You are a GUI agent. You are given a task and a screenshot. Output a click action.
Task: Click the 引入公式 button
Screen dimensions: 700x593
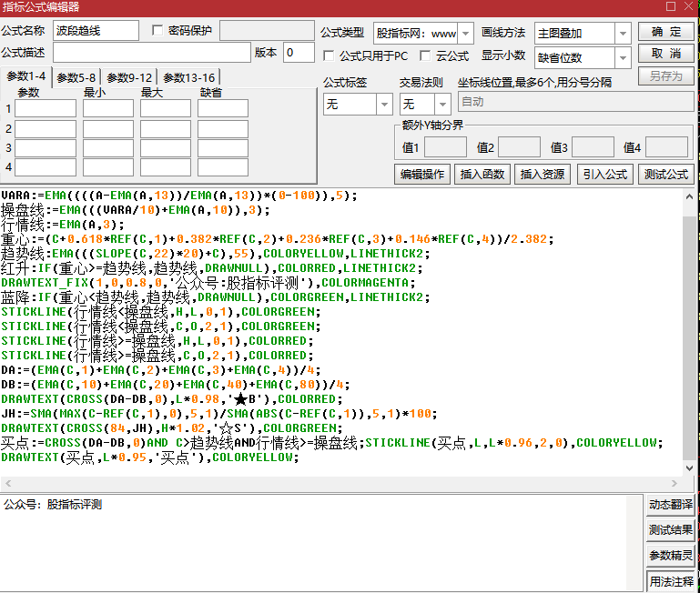point(605,174)
